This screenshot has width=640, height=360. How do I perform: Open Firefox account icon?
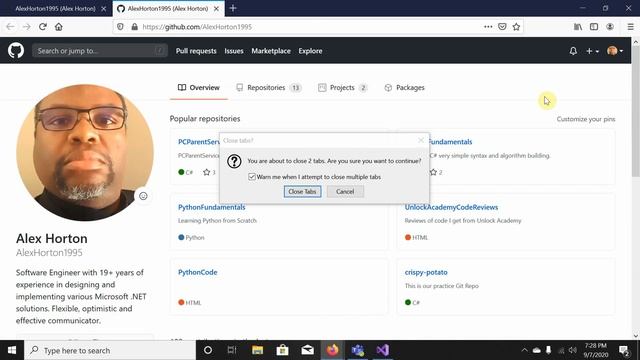(610, 27)
